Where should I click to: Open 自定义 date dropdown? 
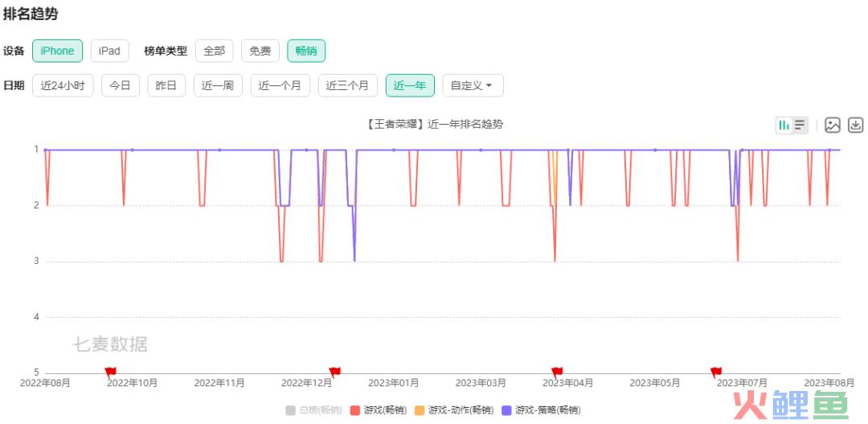coord(473,85)
